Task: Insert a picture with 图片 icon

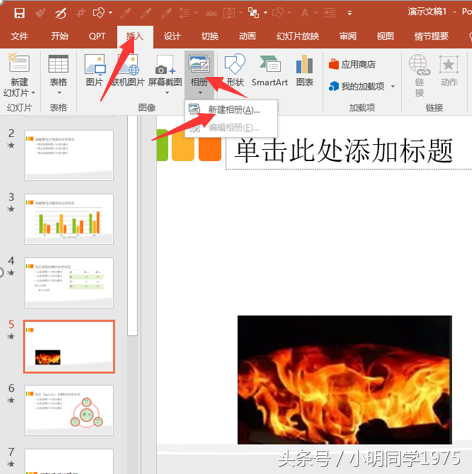Action: pos(95,64)
